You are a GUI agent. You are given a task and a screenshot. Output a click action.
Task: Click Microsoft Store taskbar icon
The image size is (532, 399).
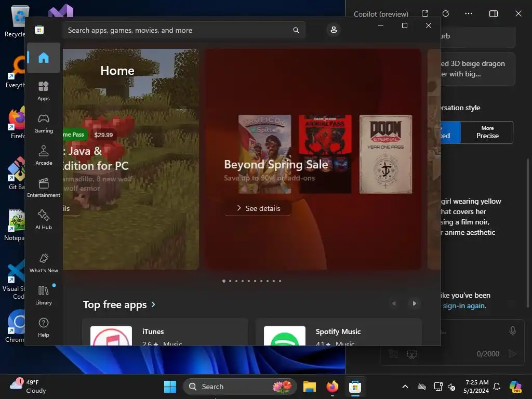[x=355, y=387]
